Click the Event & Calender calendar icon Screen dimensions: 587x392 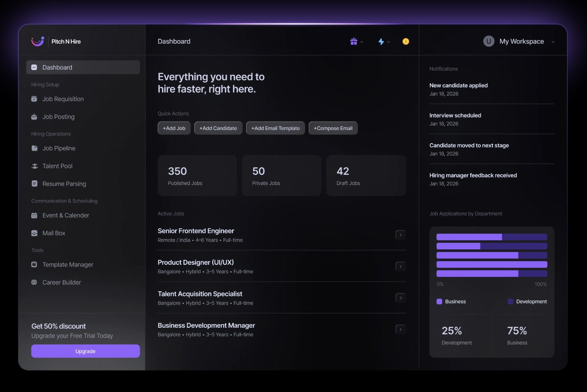click(34, 215)
